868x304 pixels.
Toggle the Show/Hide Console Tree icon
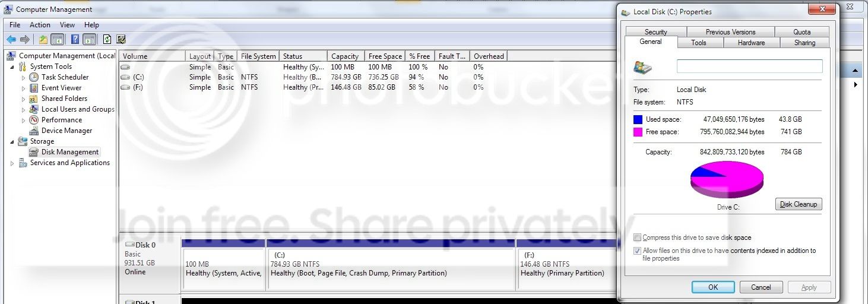pyautogui.click(x=58, y=39)
